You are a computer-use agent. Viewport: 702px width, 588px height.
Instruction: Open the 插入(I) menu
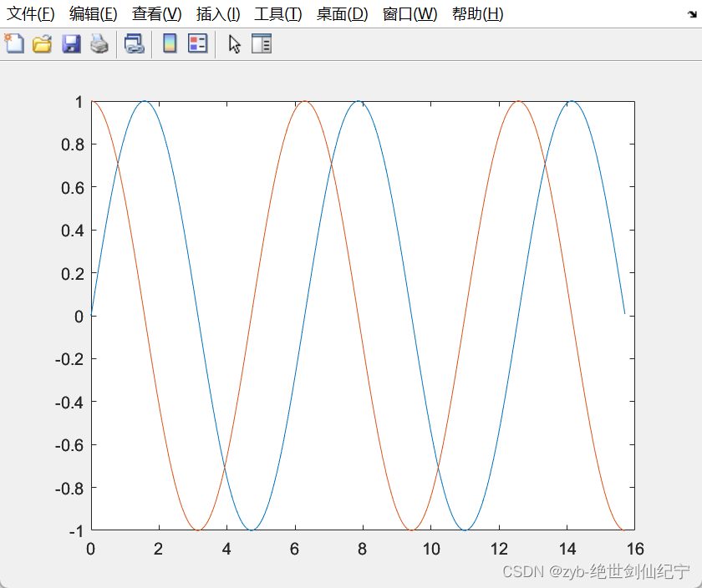click(218, 14)
